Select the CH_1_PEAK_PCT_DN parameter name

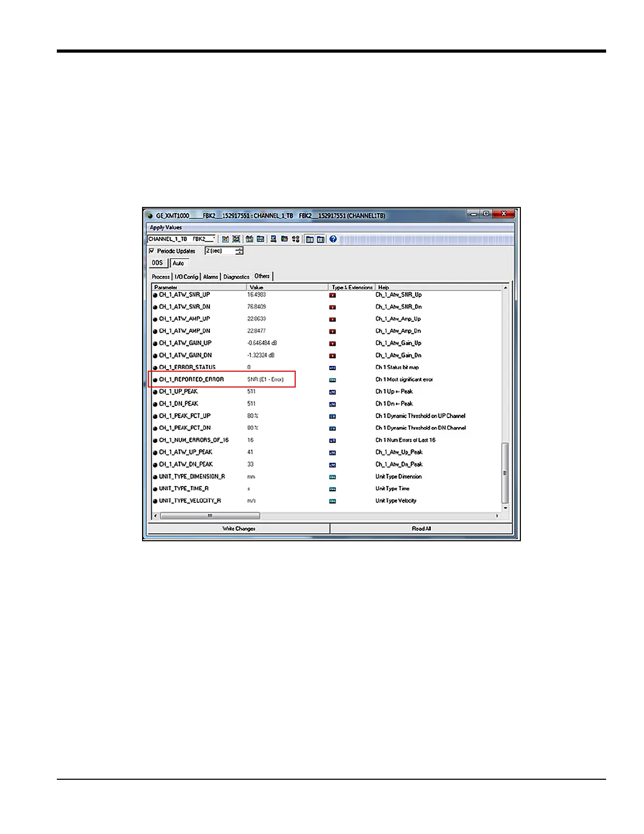tap(185, 428)
